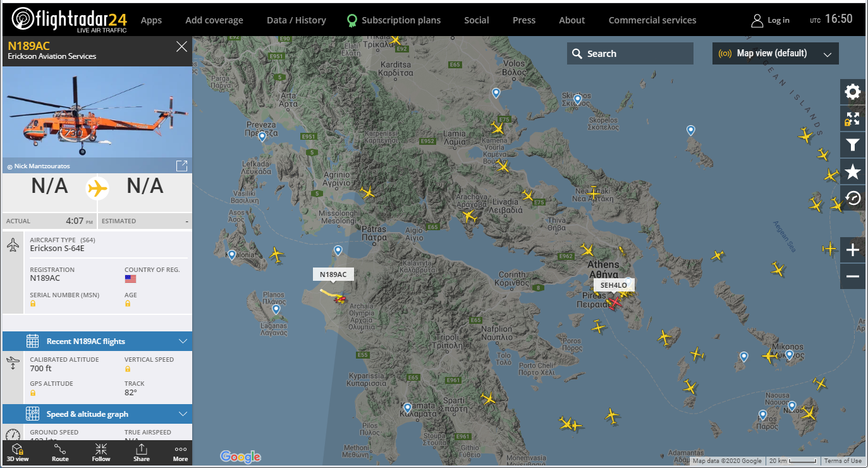Open the aircraft photo in a new window
The image size is (868, 468).
[x=181, y=166]
